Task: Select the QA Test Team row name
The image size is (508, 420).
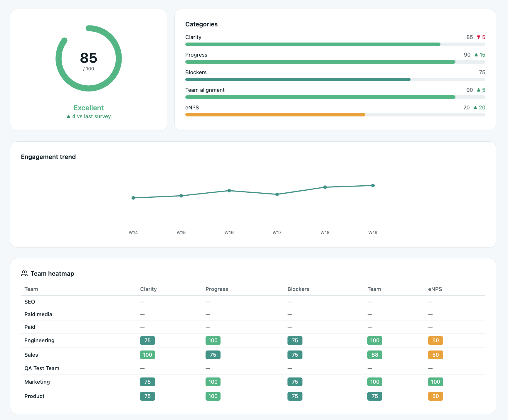Action: pos(42,368)
